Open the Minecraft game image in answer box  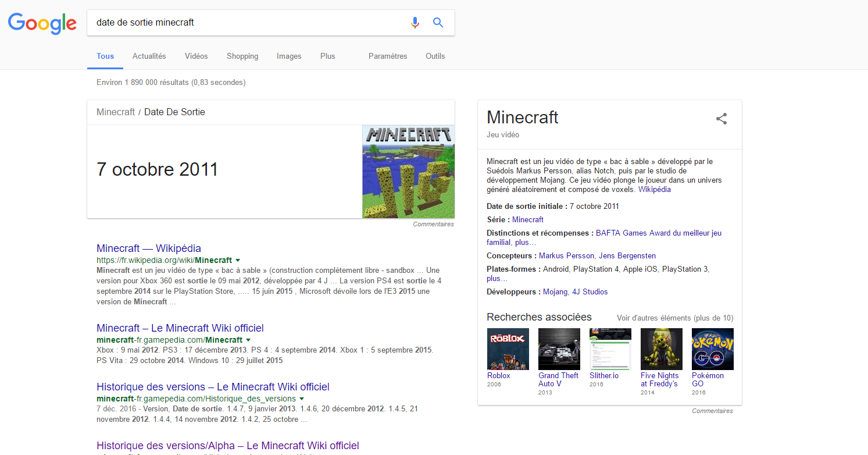tap(409, 172)
